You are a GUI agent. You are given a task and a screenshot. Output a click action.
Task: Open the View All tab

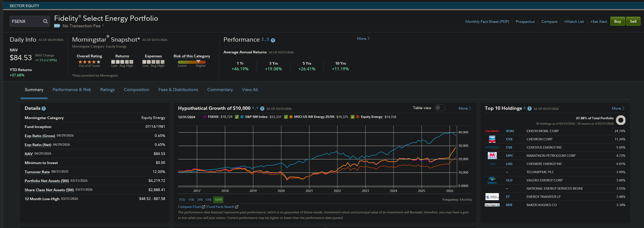tap(250, 90)
